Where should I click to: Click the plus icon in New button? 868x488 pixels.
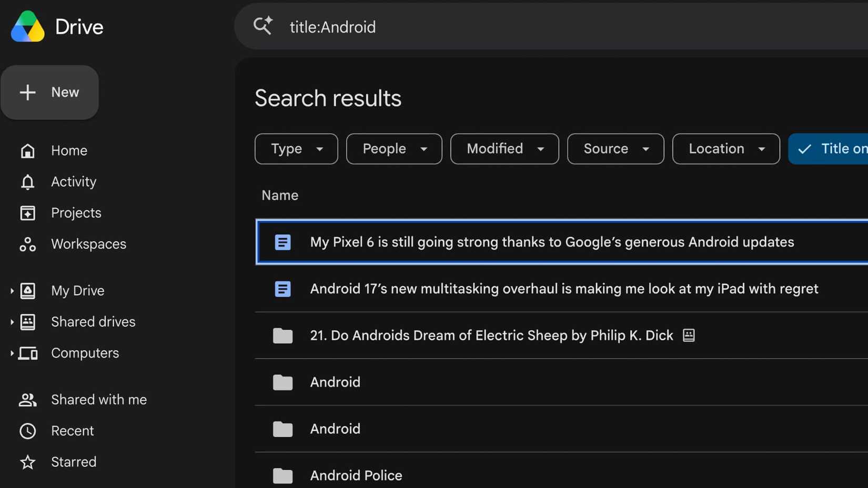[27, 92]
